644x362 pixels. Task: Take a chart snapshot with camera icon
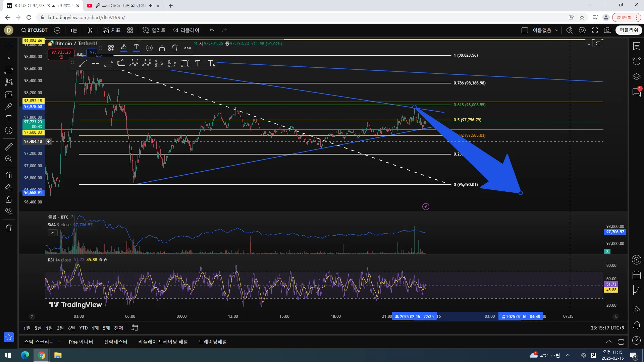click(607, 30)
